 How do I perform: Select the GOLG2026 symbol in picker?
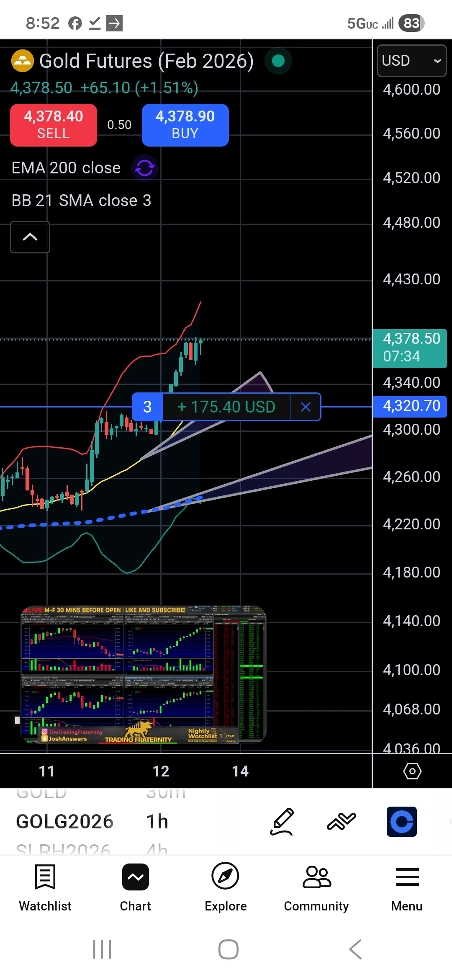tap(65, 822)
